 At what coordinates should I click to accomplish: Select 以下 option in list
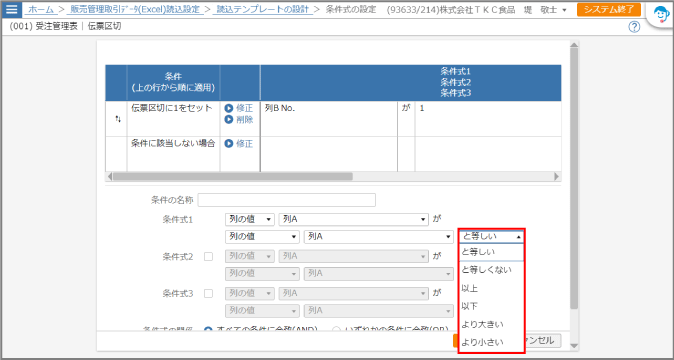491,306
